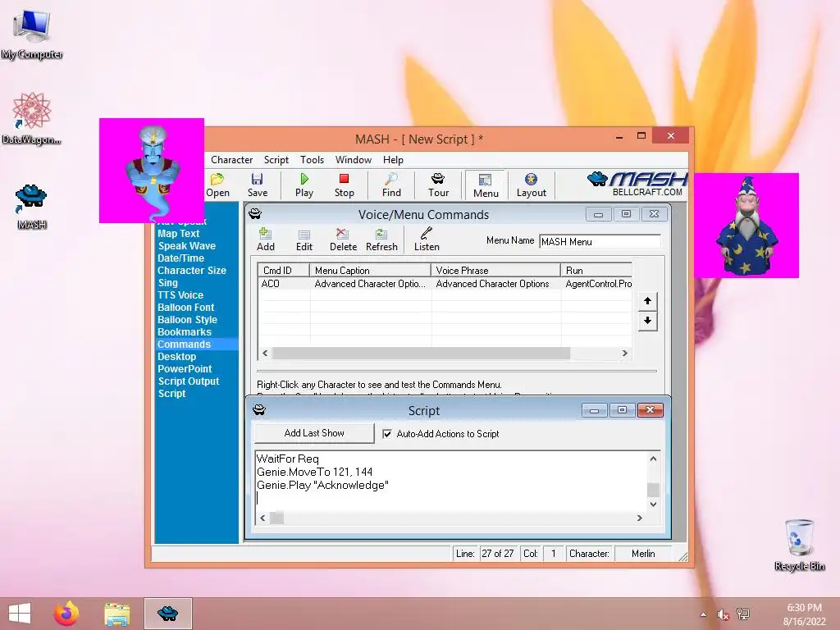Open the DataWagon desktop shortcut

coord(32,119)
